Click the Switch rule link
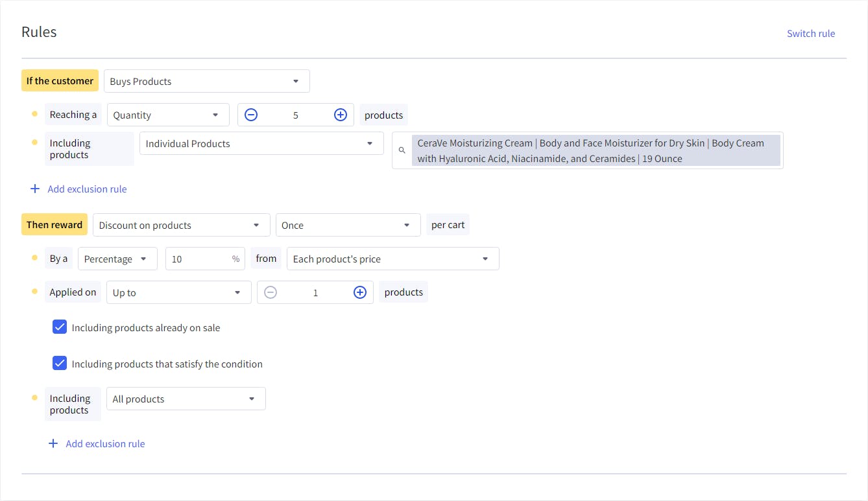The image size is (868, 501). (810, 34)
